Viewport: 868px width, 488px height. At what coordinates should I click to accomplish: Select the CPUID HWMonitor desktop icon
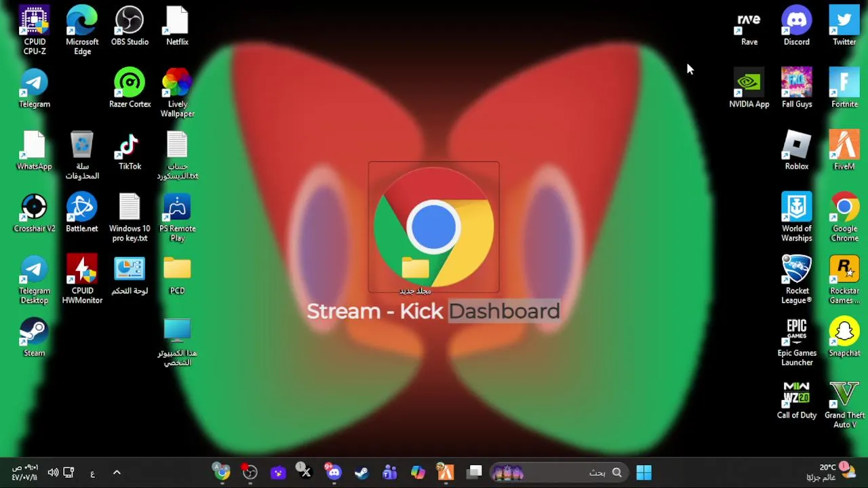(x=82, y=280)
